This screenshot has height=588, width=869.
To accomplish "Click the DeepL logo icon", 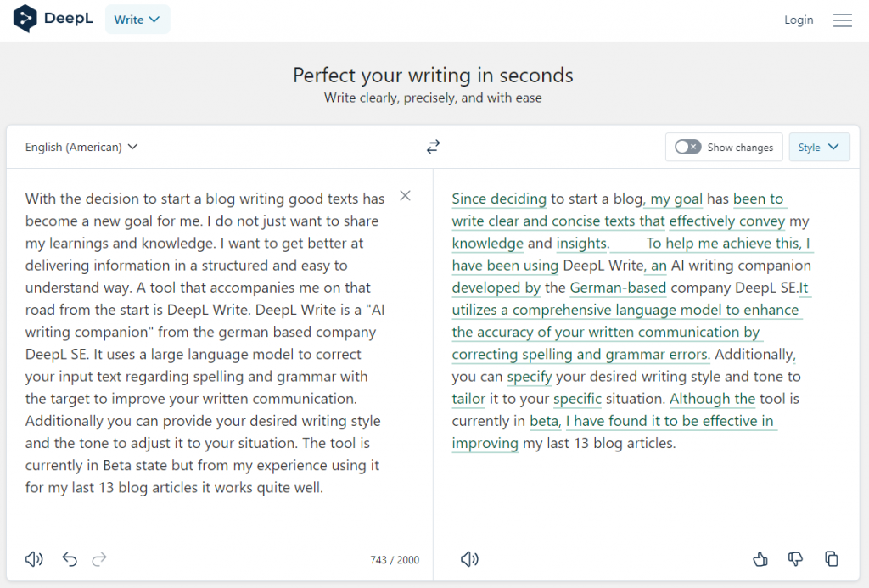I will pos(25,19).
